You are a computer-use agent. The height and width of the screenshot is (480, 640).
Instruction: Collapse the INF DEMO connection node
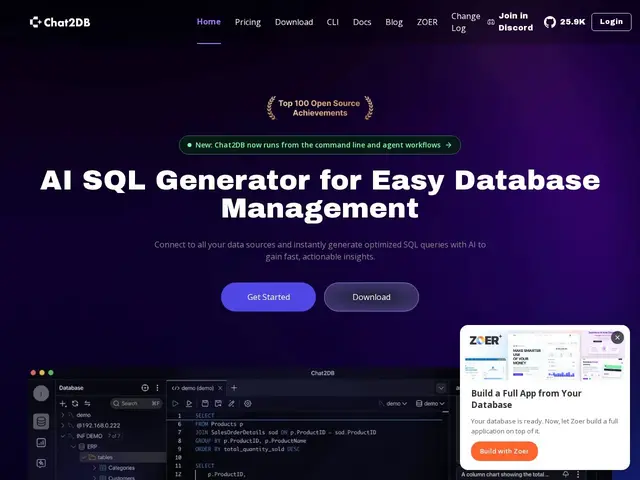[x=62, y=436]
